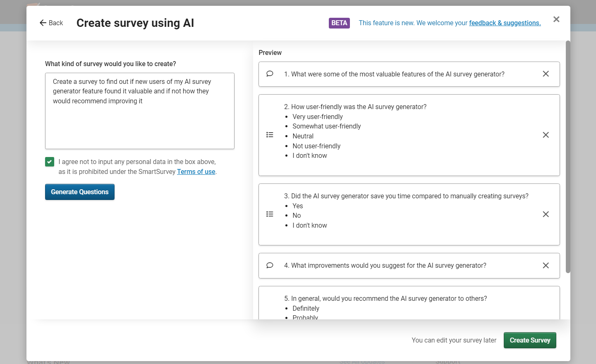The height and width of the screenshot is (364, 596).
Task: Click the comment icon beside question 1
Action: pyautogui.click(x=270, y=74)
